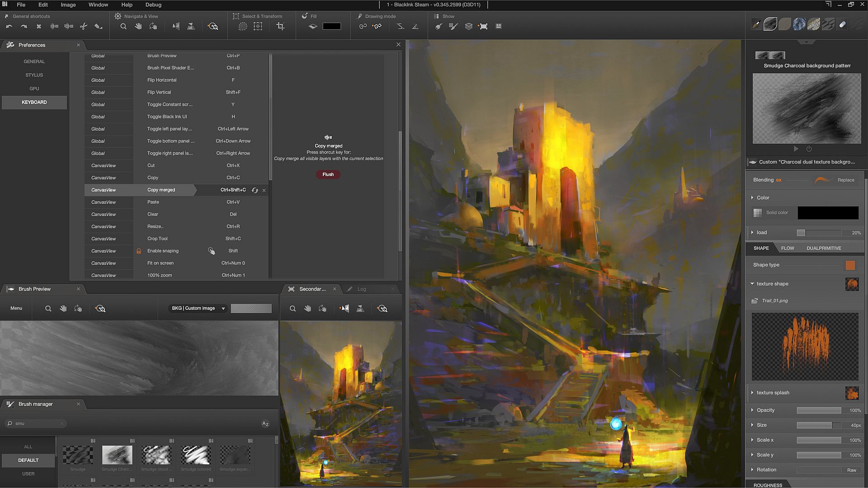
Task: Toggle the power icon under brush preview
Action: pos(809,149)
